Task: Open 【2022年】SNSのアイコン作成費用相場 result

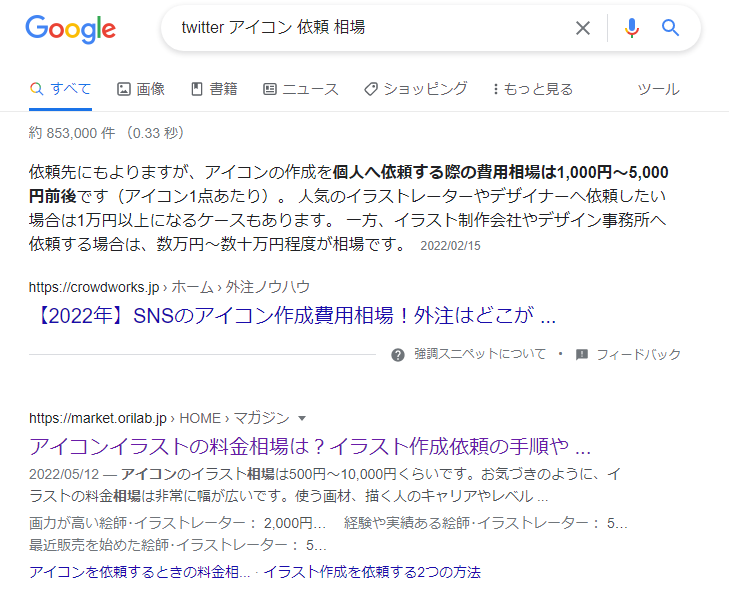Action: [x=293, y=316]
